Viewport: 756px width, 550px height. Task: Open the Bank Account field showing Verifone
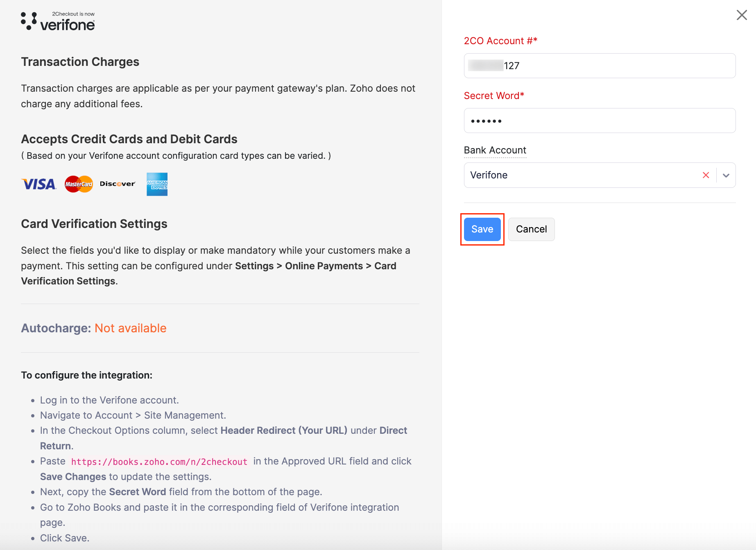582,175
